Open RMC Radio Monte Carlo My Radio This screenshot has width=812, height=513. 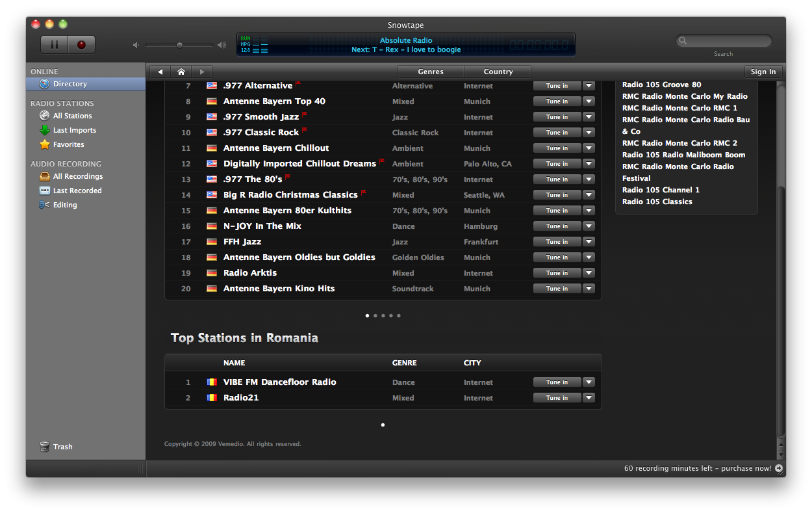[x=685, y=96]
